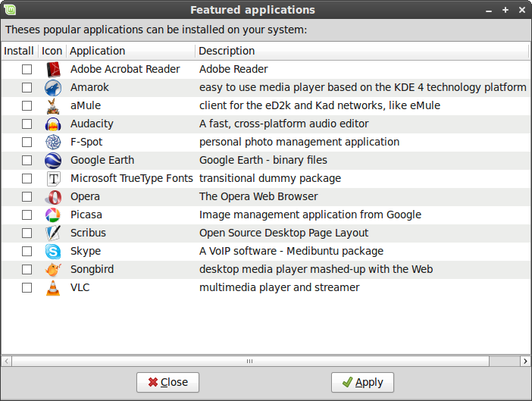Select Opera install checkbox
532x401 pixels.
[27, 197]
